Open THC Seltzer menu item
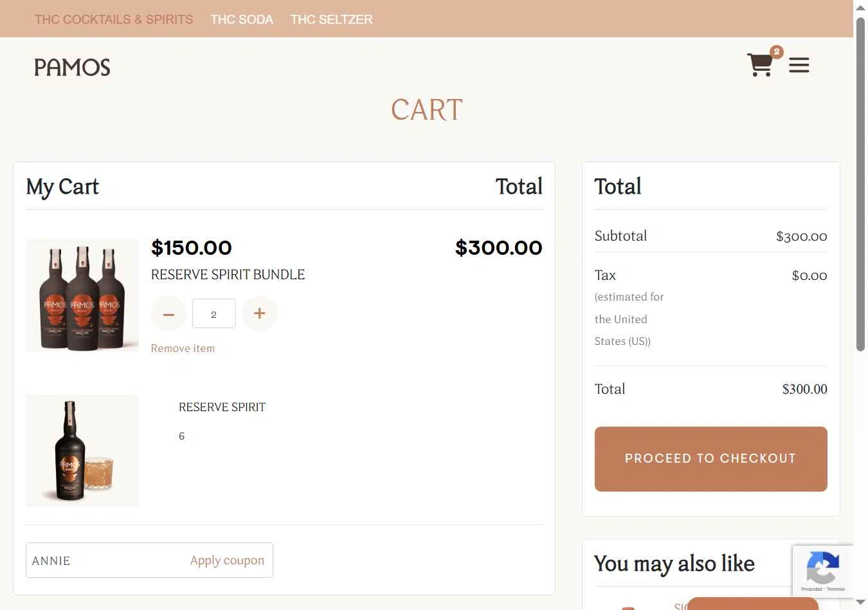868x610 pixels. click(x=332, y=19)
